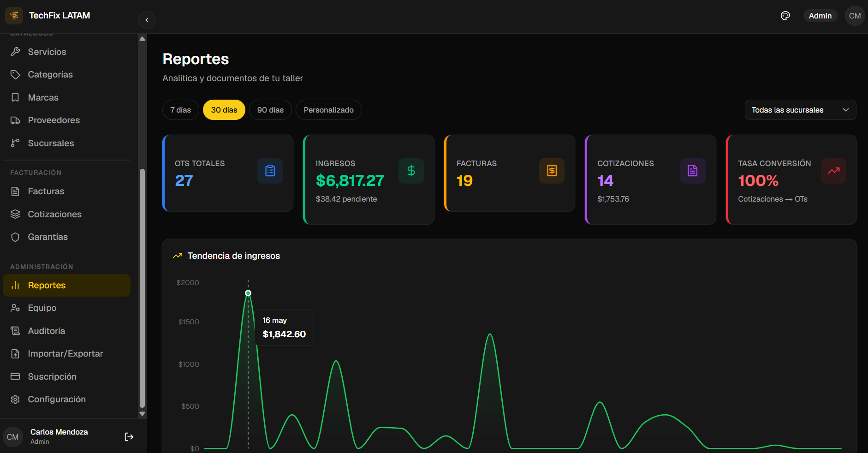
Task: Open the Facturas page
Action: [66, 191]
